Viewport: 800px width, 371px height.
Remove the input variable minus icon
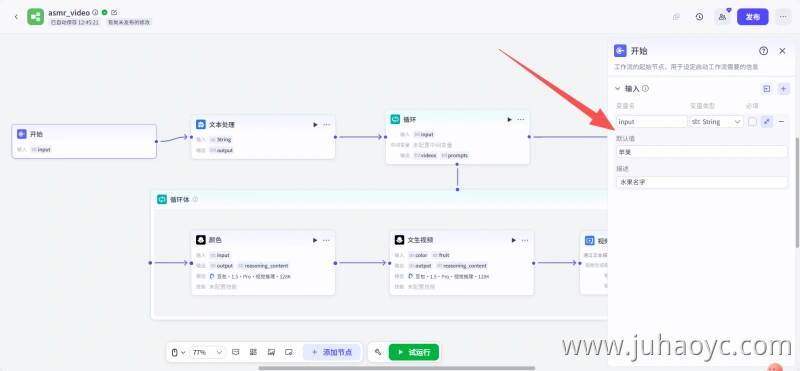click(781, 121)
